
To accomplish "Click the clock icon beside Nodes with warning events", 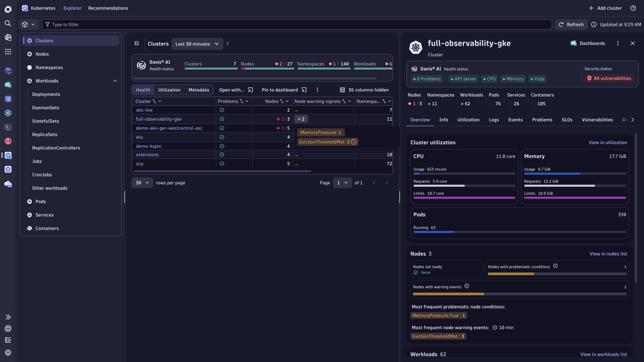I will [467, 286].
